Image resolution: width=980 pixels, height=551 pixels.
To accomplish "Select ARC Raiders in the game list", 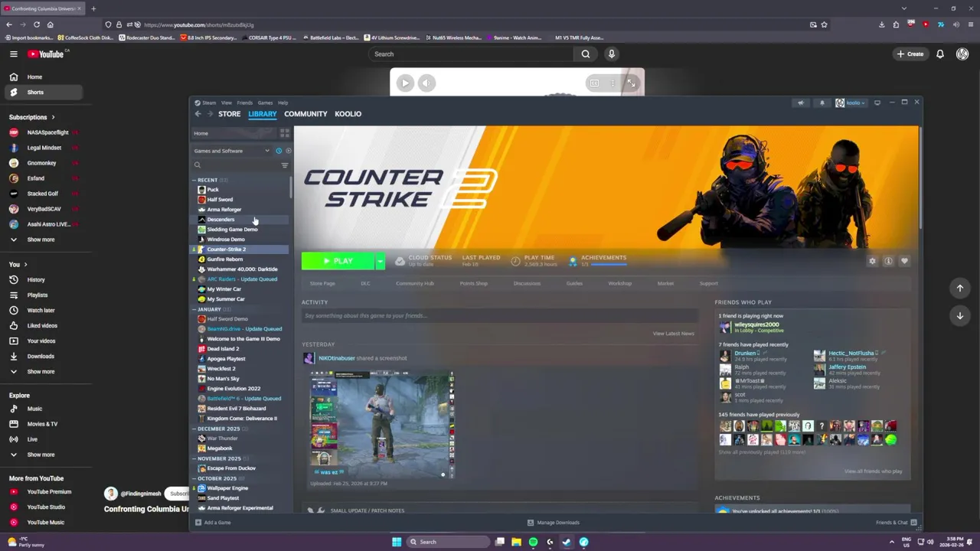I will (240, 279).
